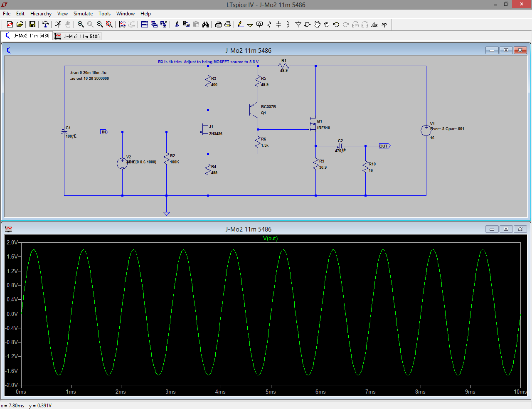
Task: Click the ground symbol in the schematic
Action: point(166,213)
